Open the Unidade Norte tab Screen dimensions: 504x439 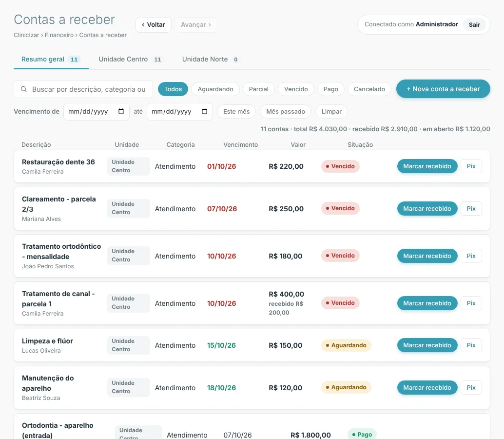tap(210, 60)
